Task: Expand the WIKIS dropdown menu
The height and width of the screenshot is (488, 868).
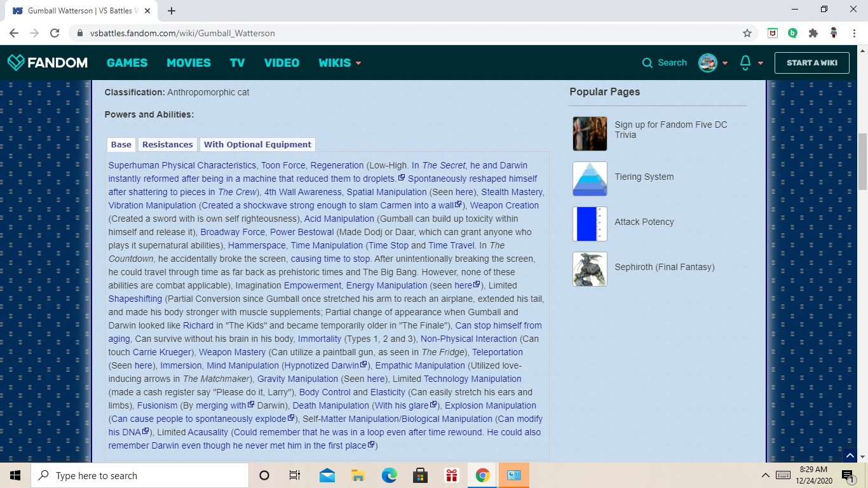Action: [340, 63]
